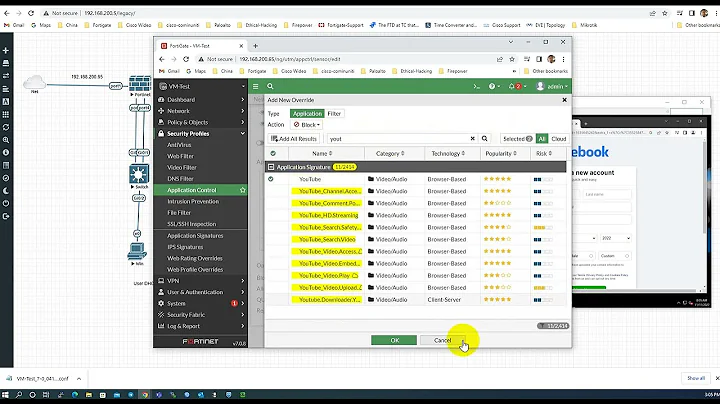Select the Custom option in Facebook window
This screenshot has width=720, height=404.
pos(614,256)
